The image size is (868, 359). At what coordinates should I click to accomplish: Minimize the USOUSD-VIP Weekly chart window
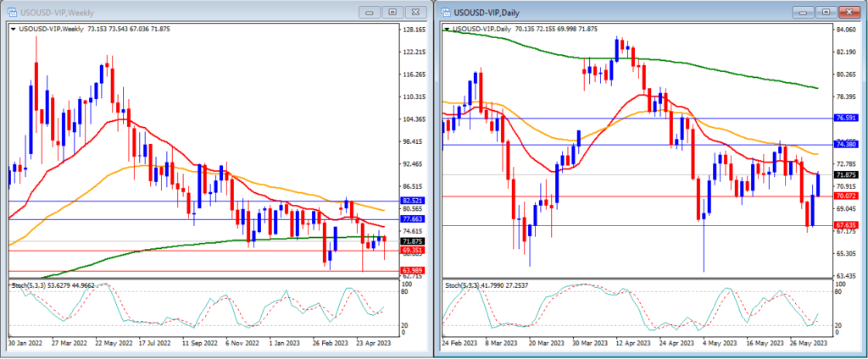click(x=369, y=12)
